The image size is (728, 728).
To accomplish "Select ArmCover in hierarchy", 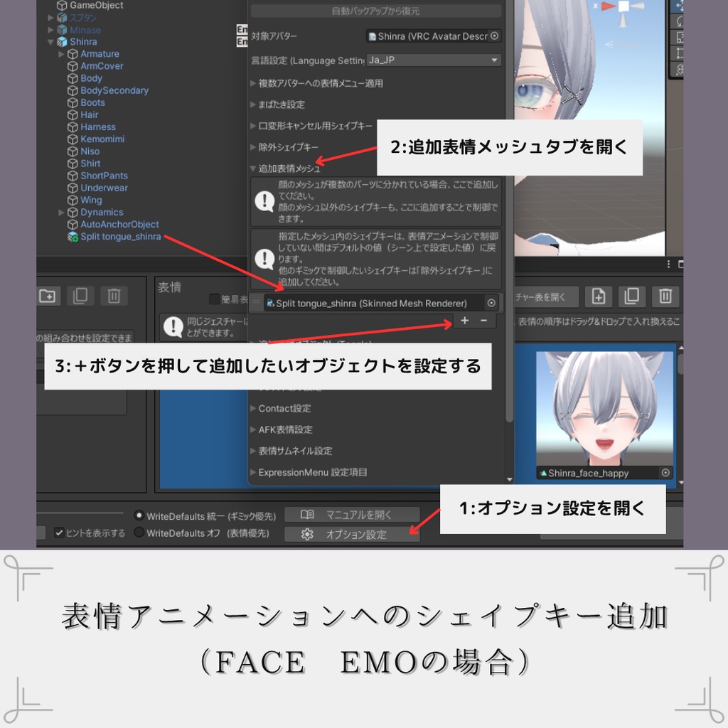I will coord(102,66).
